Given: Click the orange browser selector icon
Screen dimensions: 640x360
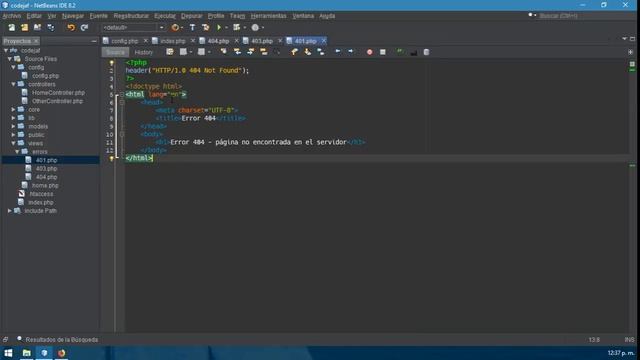Looking at the screenshot, I should pyautogui.click(x=175, y=27).
